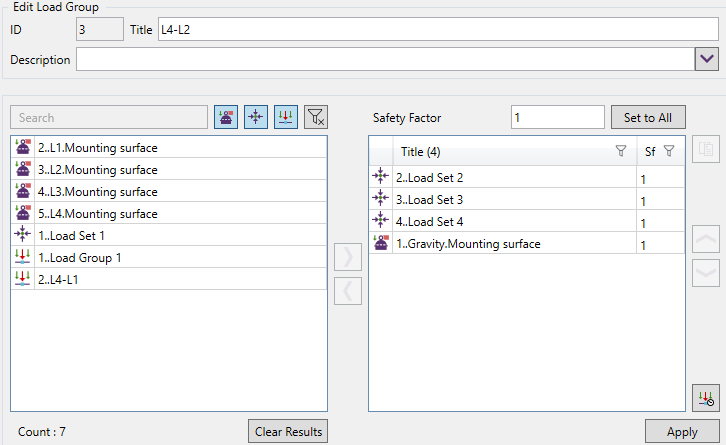The image size is (726, 445).
Task: Click the clear filter funnel icon
Action: 315,118
